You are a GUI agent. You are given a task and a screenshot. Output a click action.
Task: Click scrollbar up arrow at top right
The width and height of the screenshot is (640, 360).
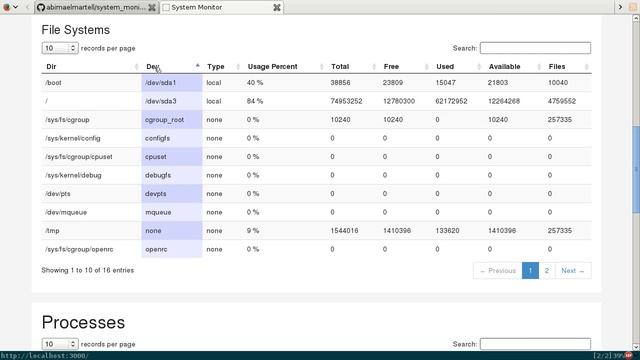[x=636, y=18]
